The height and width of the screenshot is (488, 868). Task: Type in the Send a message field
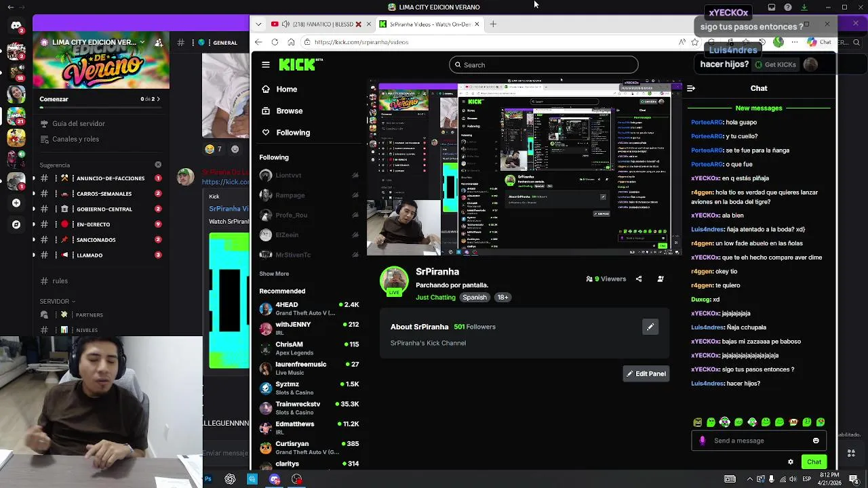tap(758, 441)
